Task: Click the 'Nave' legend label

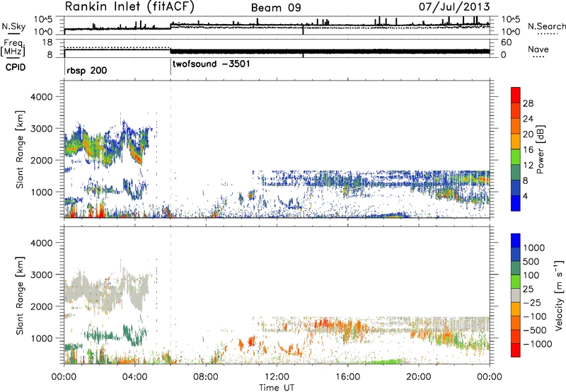Action: click(x=538, y=50)
